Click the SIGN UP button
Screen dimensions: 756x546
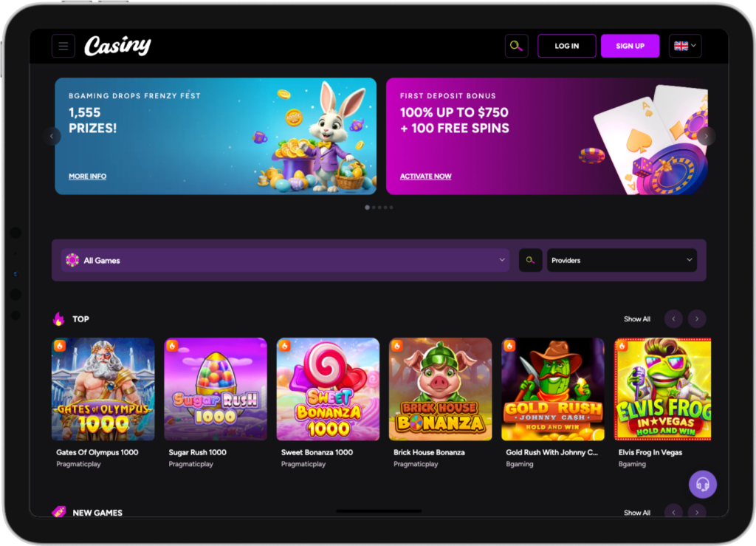pyautogui.click(x=630, y=47)
